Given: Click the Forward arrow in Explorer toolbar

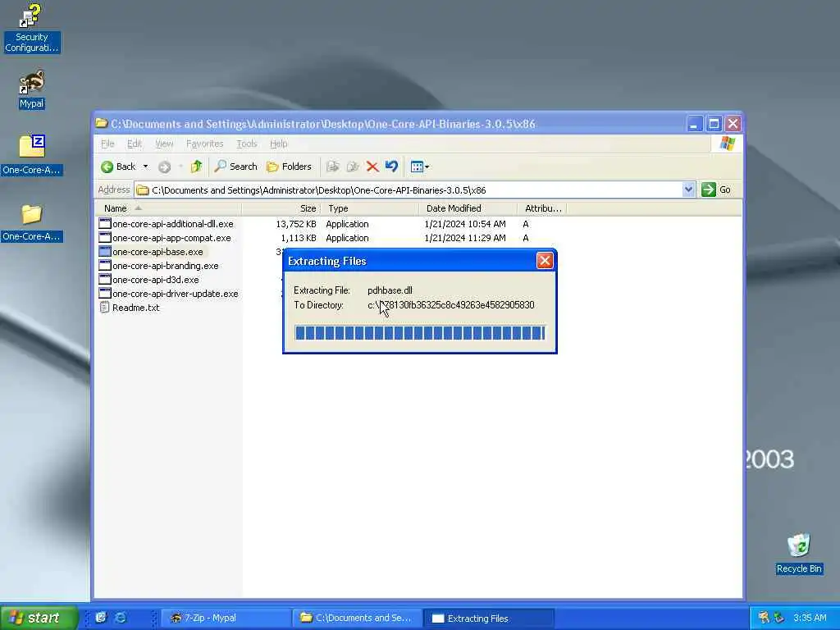Looking at the screenshot, I should click(x=164, y=167).
